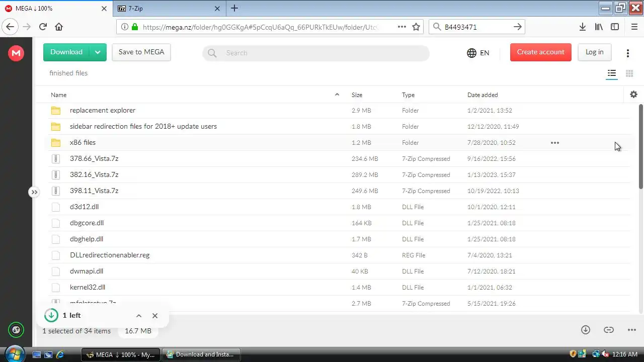Go to the browser home page
The image size is (644, 362).
coord(59,27)
